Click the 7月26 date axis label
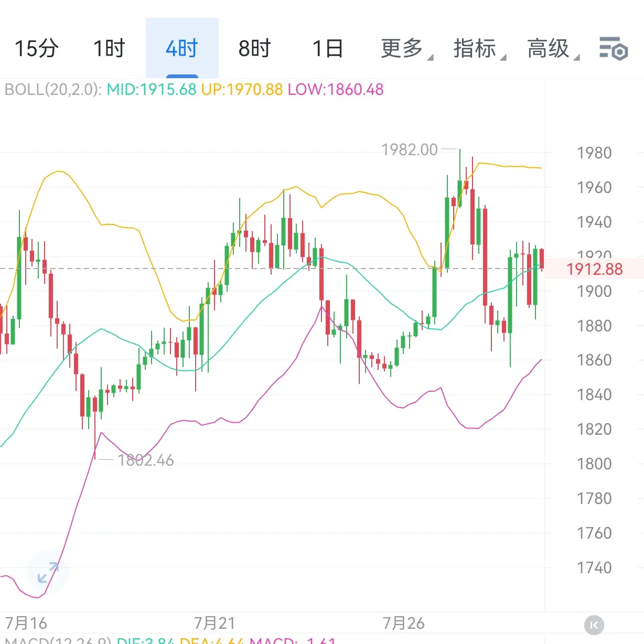The image size is (644, 644). point(403,623)
